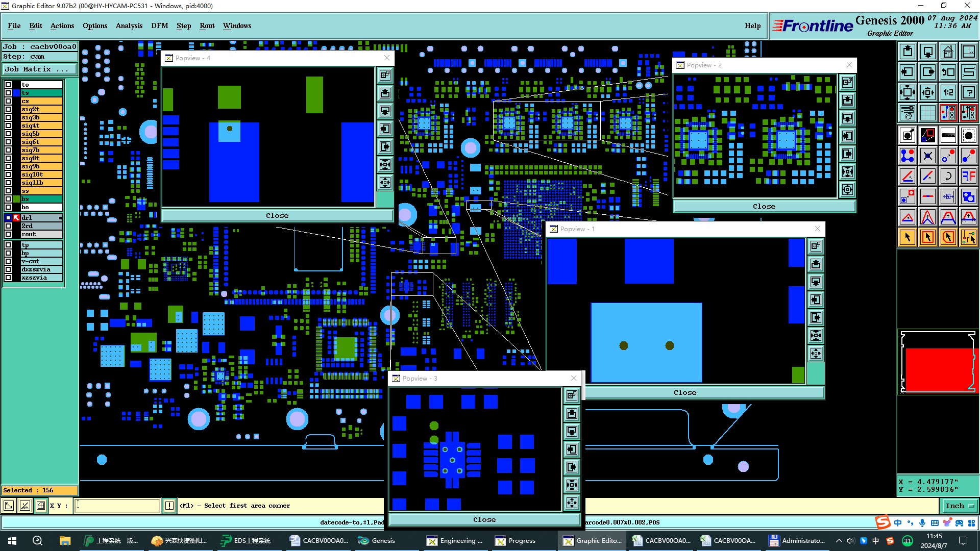Image resolution: width=980 pixels, height=551 pixels.
Task: Open the Rout menu
Action: [x=207, y=26]
